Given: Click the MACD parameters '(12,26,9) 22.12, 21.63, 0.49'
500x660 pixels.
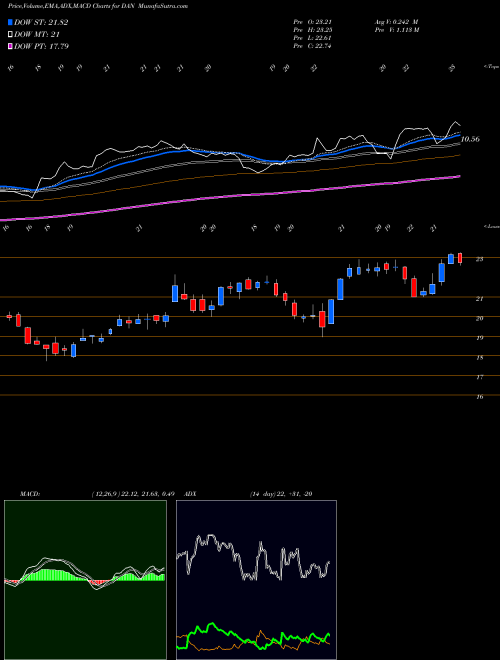Looking at the screenshot, I should pyautogui.click(x=133, y=494).
